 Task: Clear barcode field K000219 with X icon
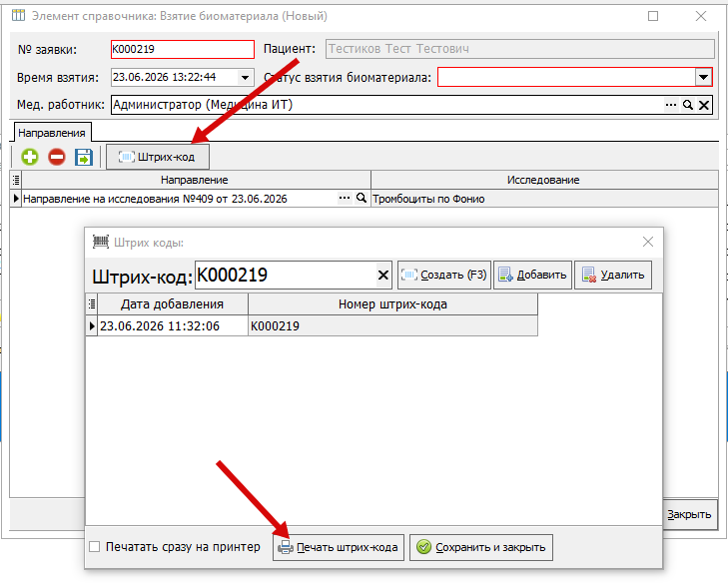click(x=383, y=276)
